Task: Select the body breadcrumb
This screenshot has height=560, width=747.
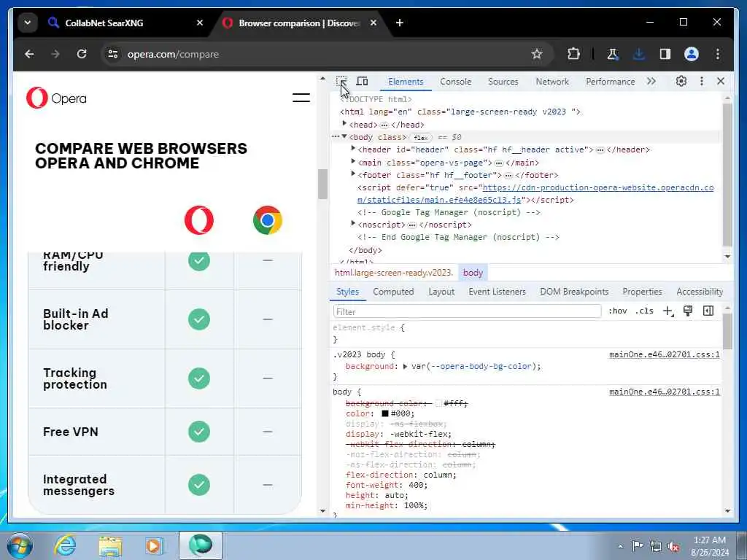Action: click(x=473, y=273)
